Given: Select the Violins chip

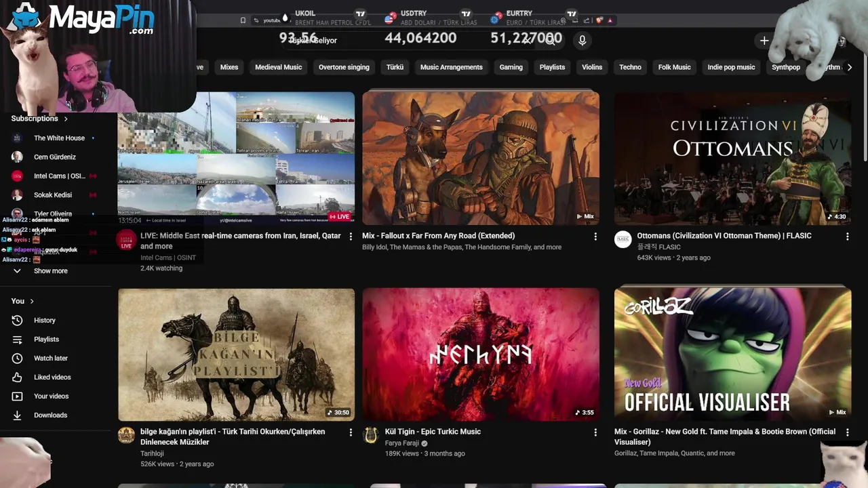Looking at the screenshot, I should (592, 67).
